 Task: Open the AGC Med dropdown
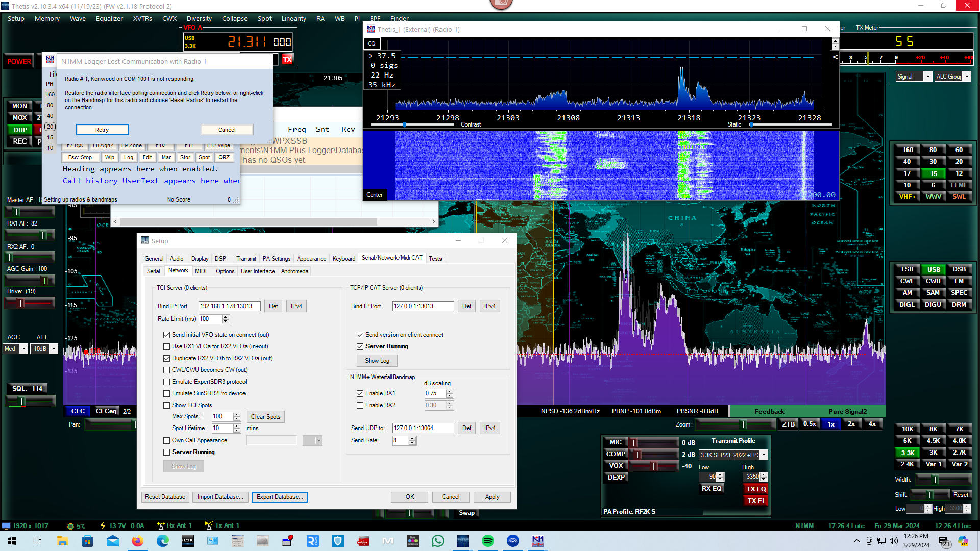pyautogui.click(x=23, y=349)
